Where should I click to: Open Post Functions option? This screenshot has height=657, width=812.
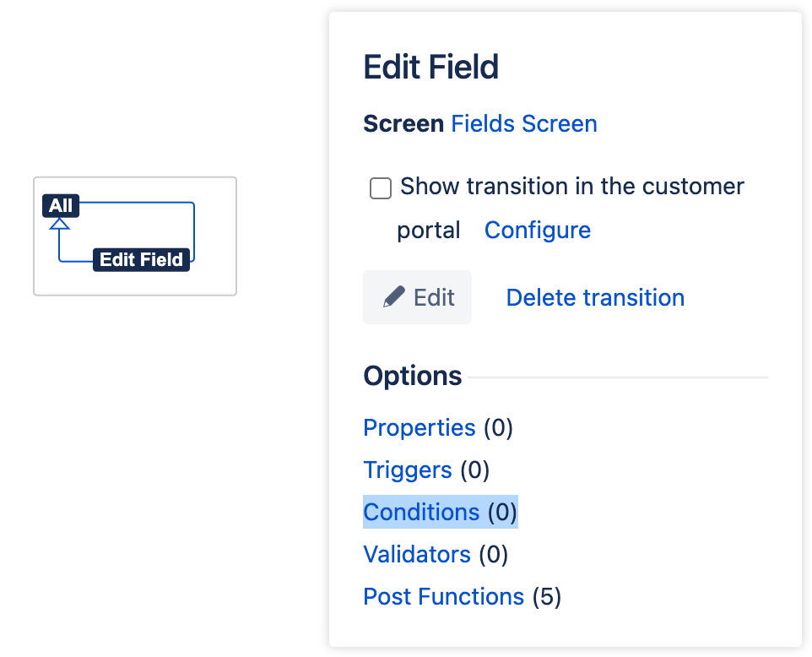(443, 596)
